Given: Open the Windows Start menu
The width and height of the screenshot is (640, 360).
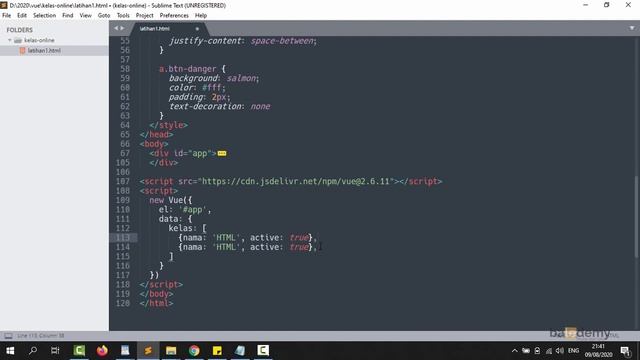Looking at the screenshot, I should (x=10, y=351).
